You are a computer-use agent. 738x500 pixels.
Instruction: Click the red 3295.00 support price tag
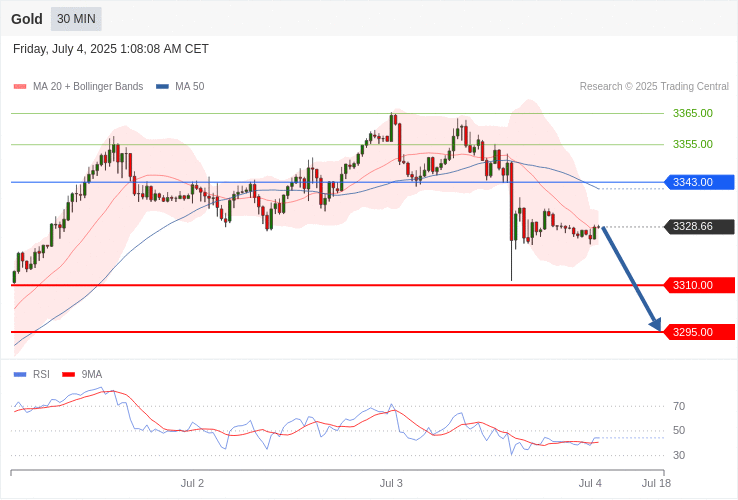(699, 332)
